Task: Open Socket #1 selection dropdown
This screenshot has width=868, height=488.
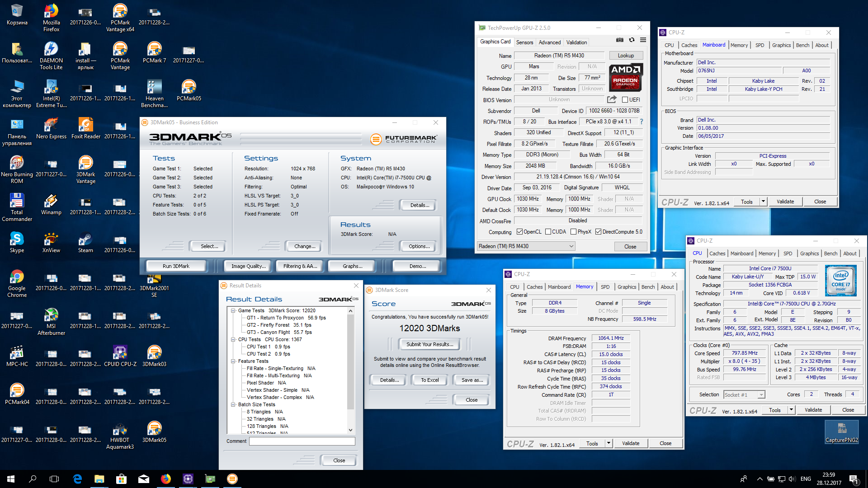Action: coord(744,394)
